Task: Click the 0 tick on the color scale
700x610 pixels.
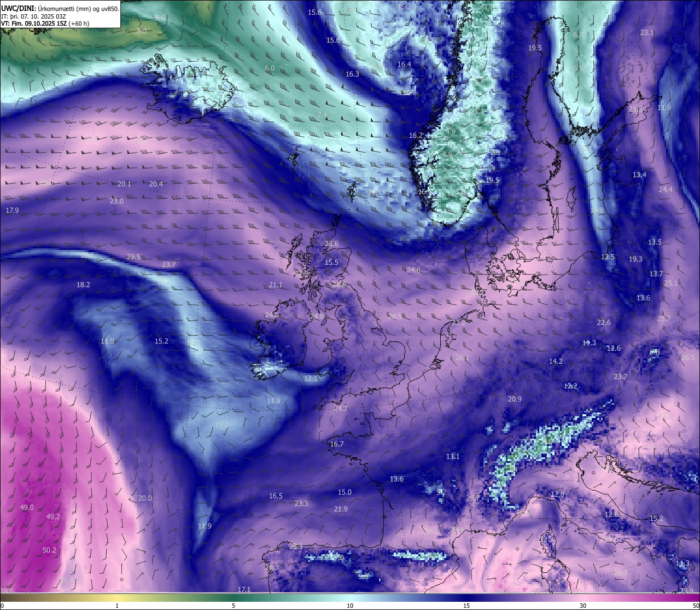Action: tap(2, 606)
